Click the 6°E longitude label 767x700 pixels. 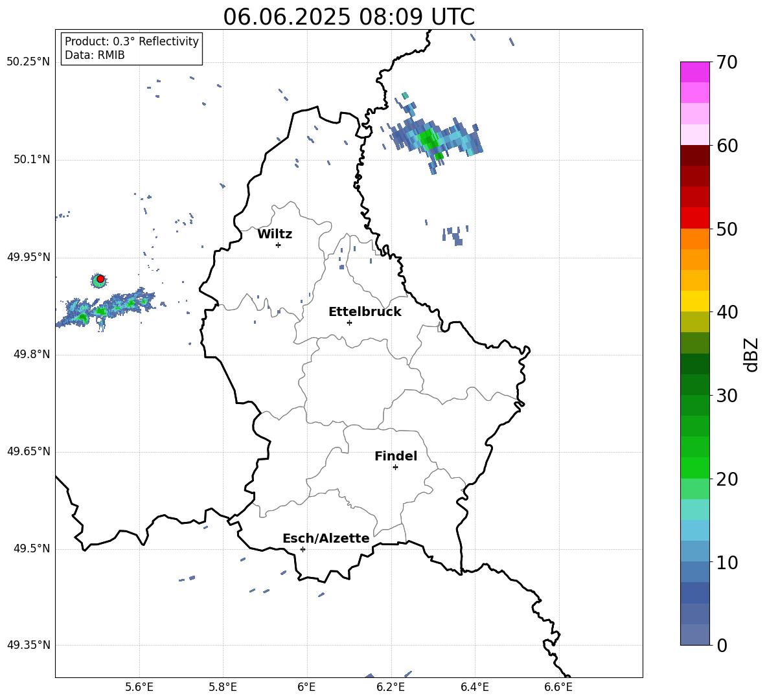pyautogui.click(x=306, y=687)
